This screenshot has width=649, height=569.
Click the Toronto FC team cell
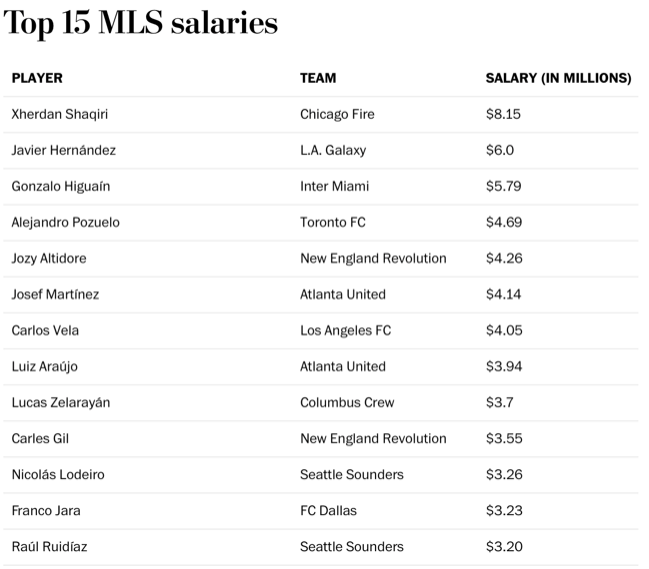(x=334, y=222)
